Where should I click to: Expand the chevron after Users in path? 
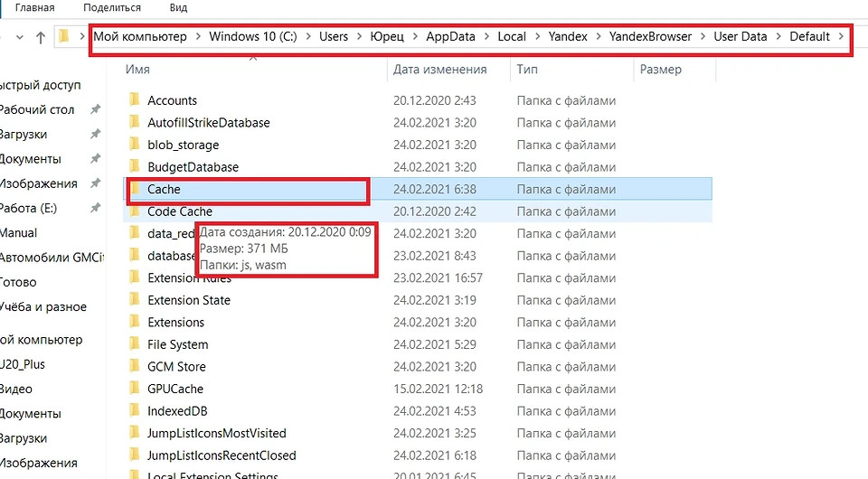(x=359, y=37)
